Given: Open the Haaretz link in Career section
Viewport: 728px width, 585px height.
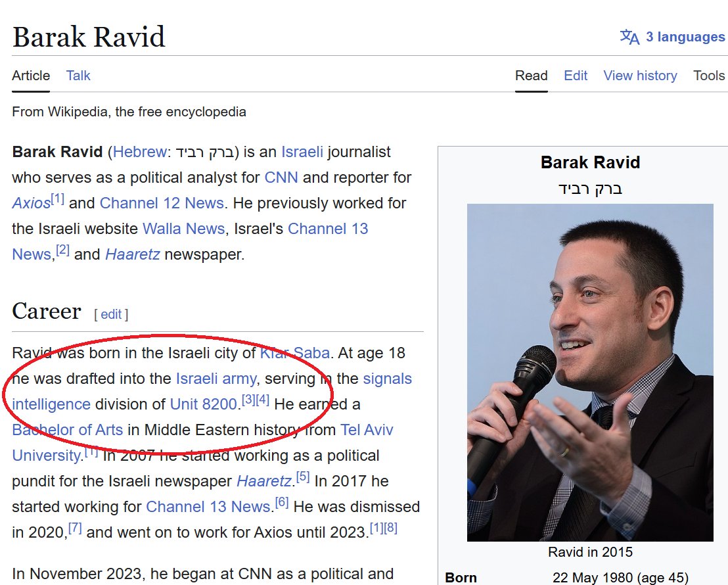Looking at the screenshot, I should click(263, 481).
